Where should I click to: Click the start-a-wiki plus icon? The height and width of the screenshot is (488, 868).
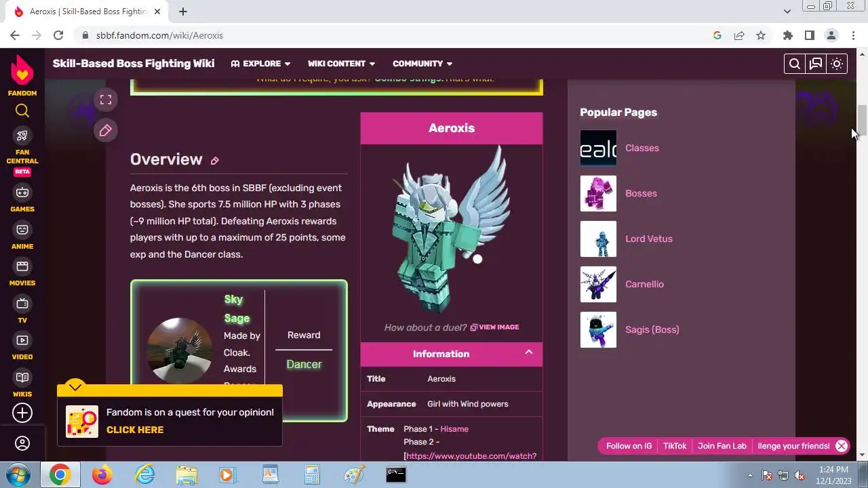click(22, 412)
